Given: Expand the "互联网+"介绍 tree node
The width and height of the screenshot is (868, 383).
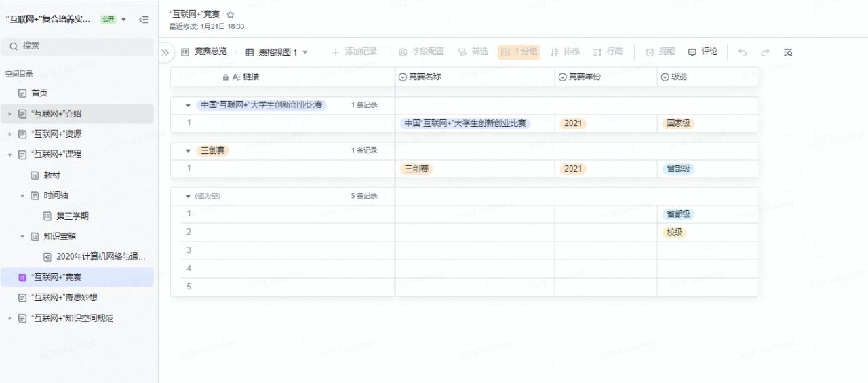Looking at the screenshot, I should point(9,114).
